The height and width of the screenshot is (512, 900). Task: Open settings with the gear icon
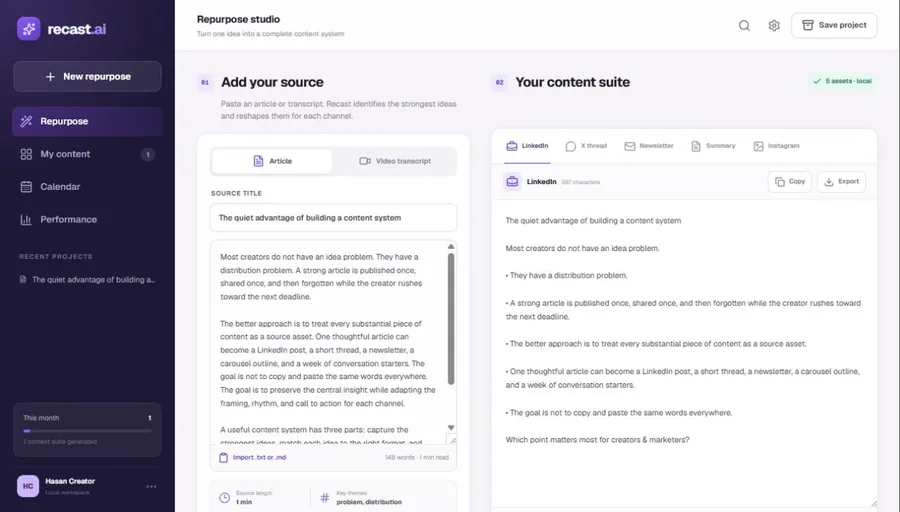774,25
